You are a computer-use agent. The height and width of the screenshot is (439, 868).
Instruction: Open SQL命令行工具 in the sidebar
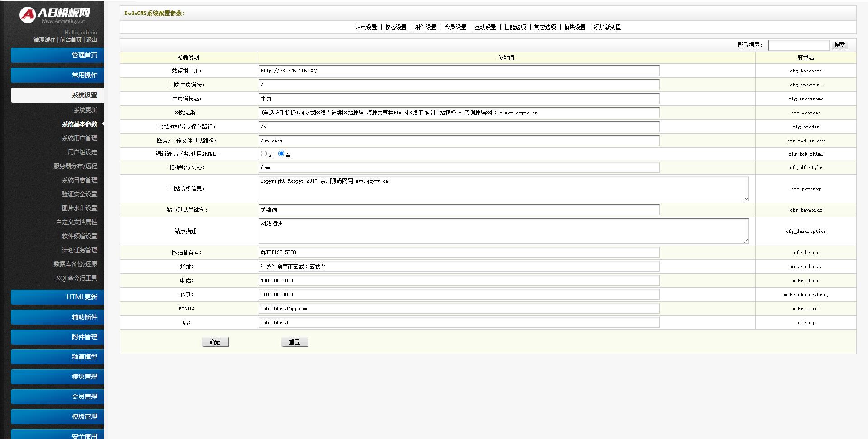coord(77,278)
